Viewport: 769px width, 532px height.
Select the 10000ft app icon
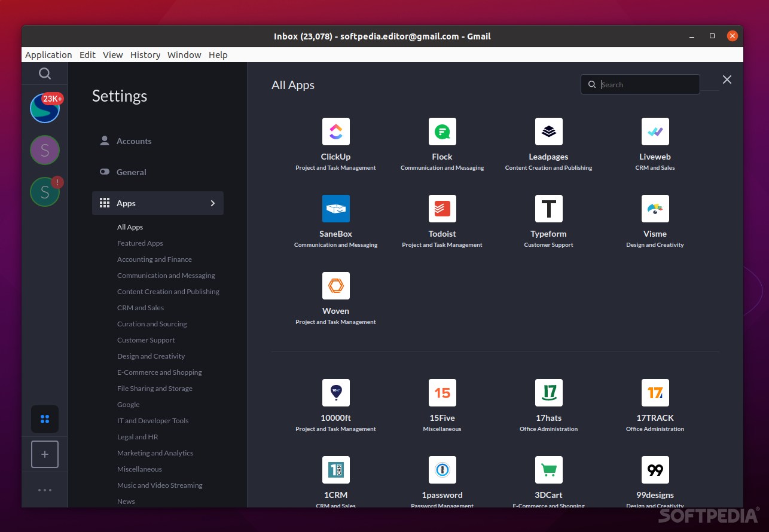click(x=336, y=393)
